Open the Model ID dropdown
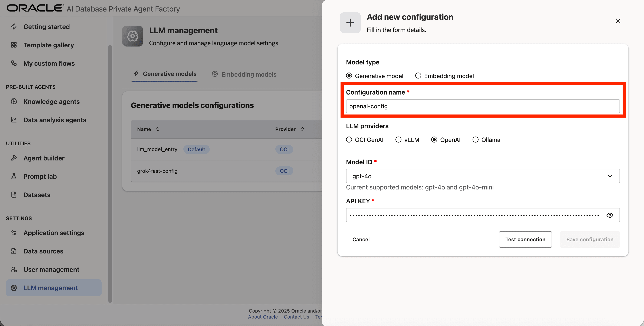The image size is (644, 326). pyautogui.click(x=610, y=176)
